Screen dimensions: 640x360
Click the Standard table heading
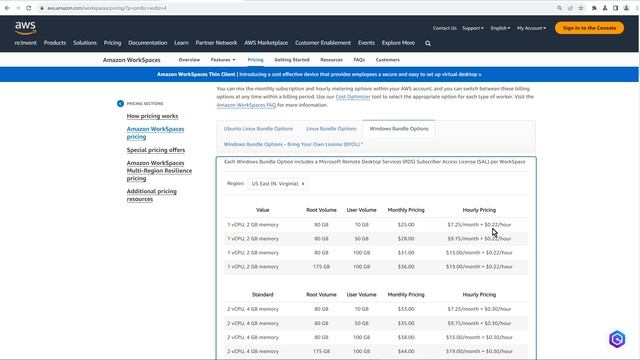tap(262, 295)
